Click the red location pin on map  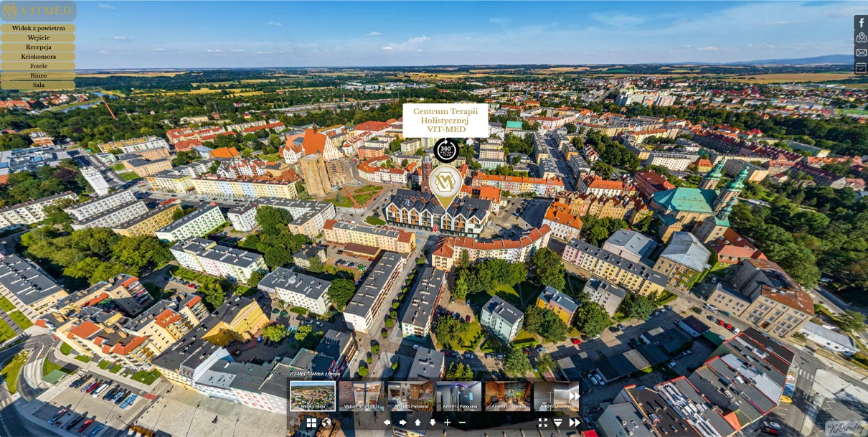[435, 229]
